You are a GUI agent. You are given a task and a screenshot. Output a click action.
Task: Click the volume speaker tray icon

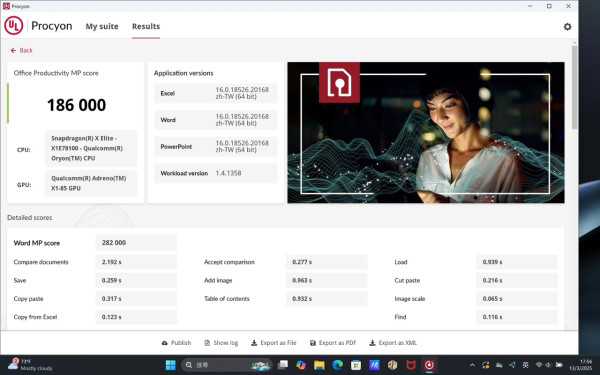[x=548, y=365]
